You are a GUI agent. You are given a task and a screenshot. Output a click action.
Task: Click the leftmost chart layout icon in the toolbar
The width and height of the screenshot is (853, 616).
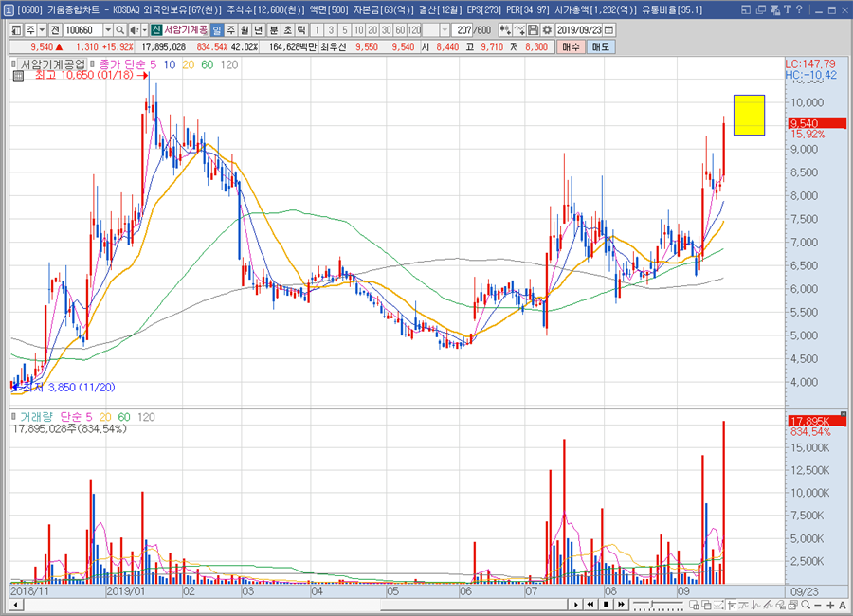(16, 30)
